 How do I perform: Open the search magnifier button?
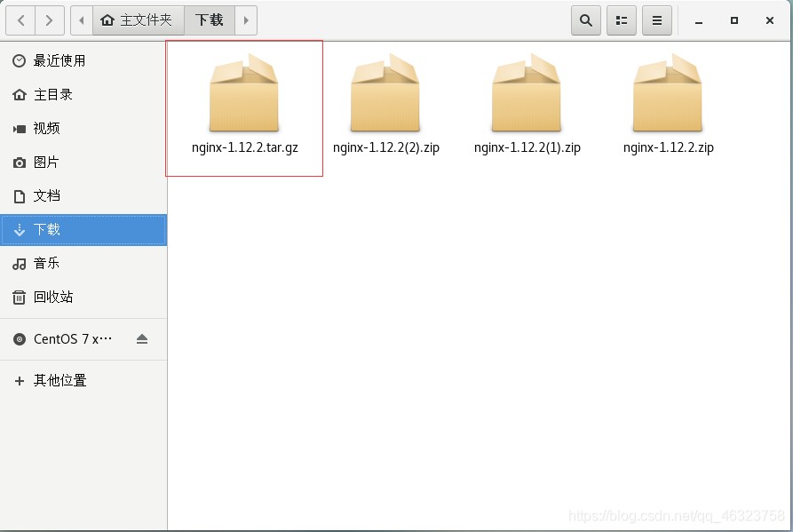[585, 20]
